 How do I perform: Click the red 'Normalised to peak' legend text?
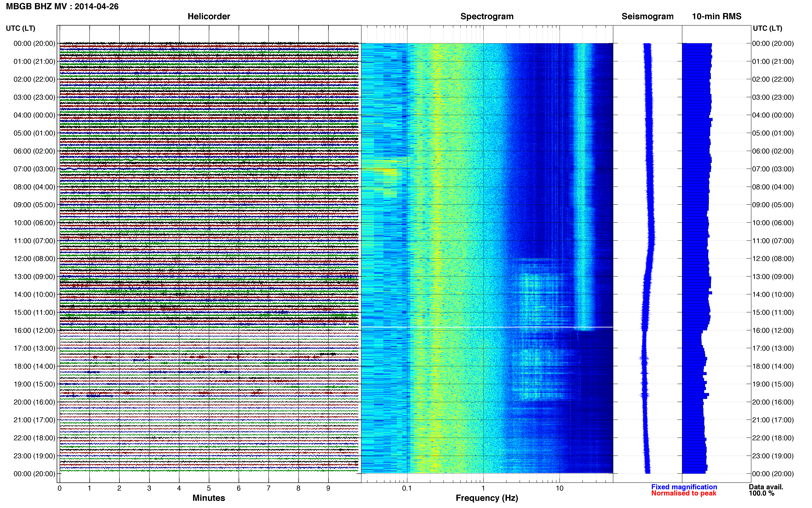(x=684, y=493)
